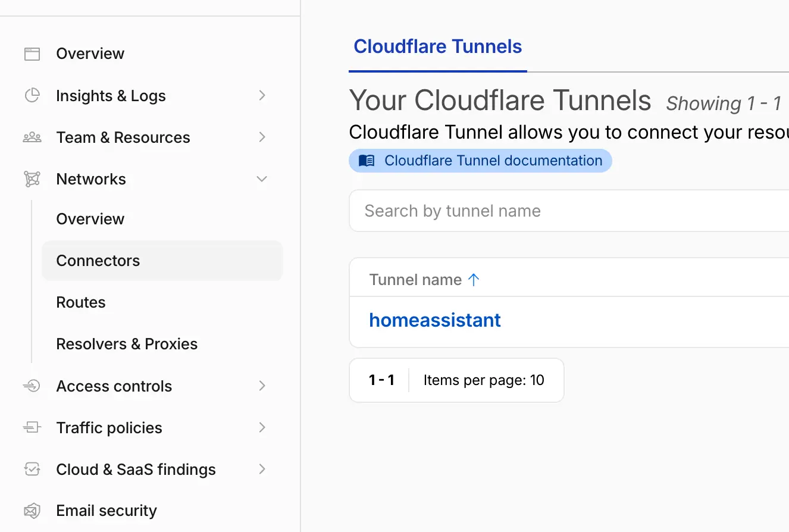Open Items per page: 10 selector

484,380
